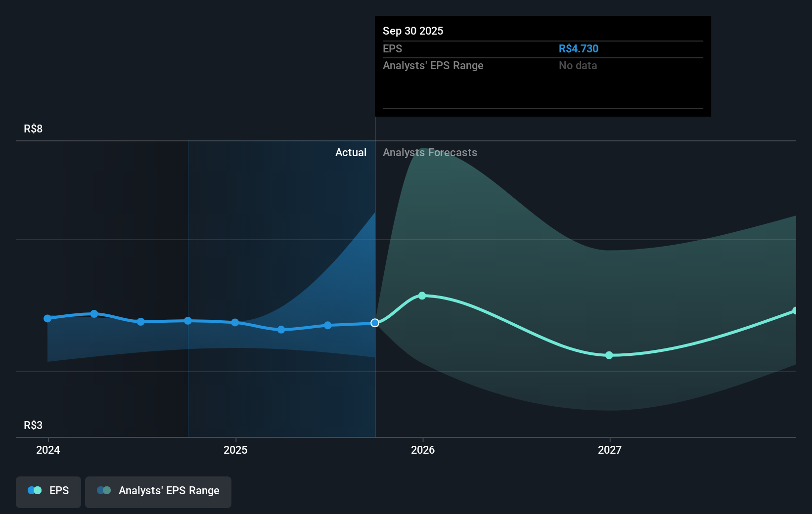Click the 2026 forecast peak data point
This screenshot has height=514, width=812.
point(422,296)
